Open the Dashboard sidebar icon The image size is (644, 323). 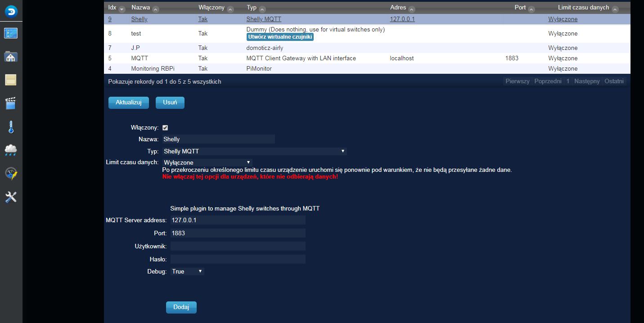(11, 33)
